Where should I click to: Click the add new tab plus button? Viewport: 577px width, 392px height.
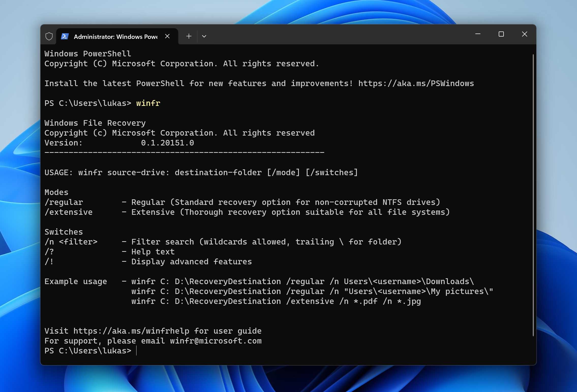click(x=188, y=36)
